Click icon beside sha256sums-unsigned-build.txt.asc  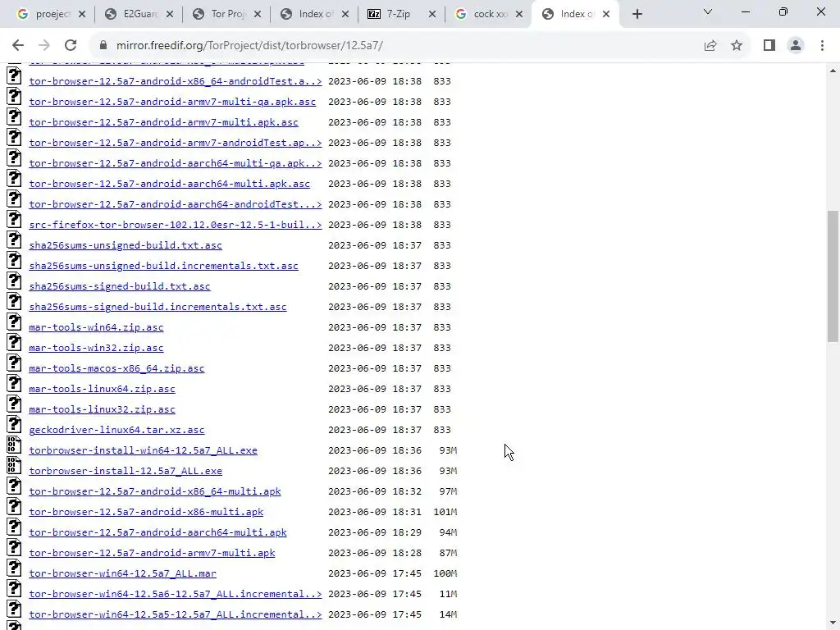pos(14,240)
